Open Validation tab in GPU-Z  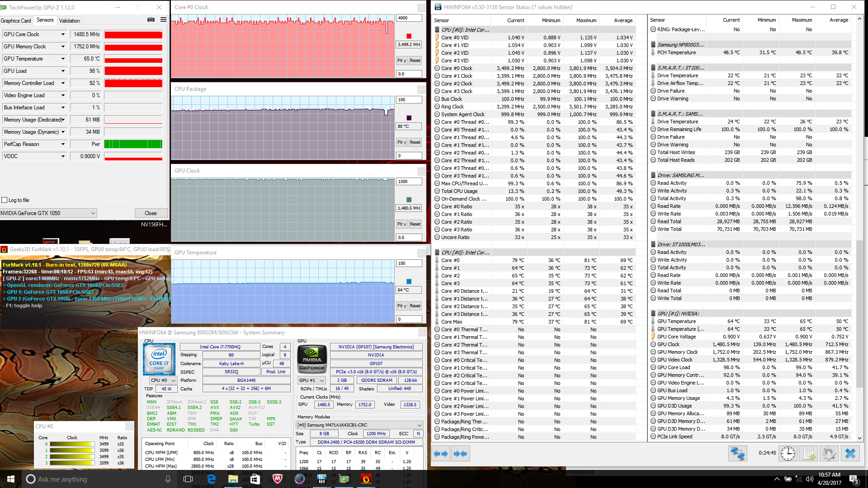(69, 21)
